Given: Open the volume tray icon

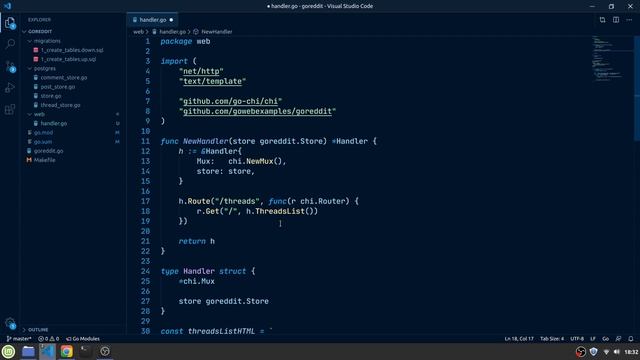Looking at the screenshot, I should click(x=617, y=352).
